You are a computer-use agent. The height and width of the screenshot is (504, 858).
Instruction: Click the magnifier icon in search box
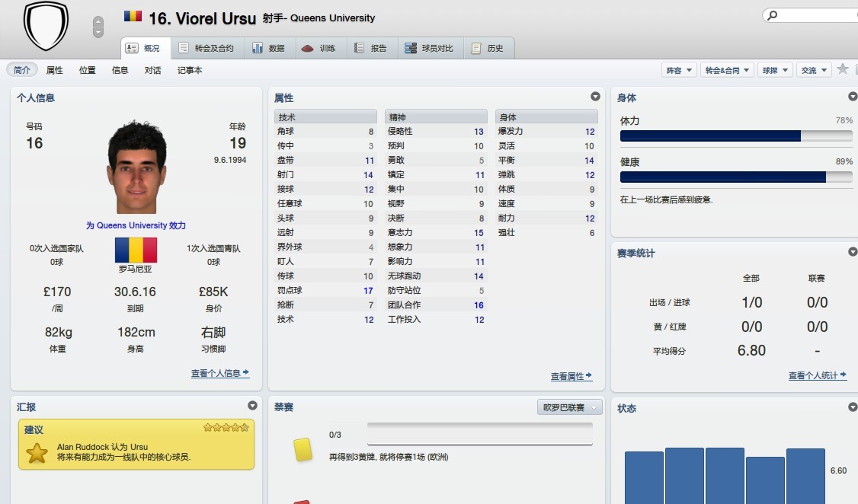[773, 15]
